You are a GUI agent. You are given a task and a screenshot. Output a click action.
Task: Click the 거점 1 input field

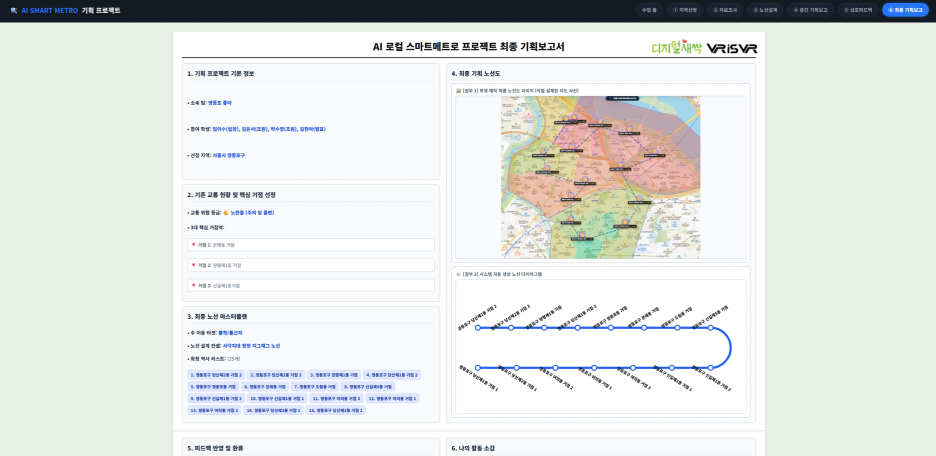tap(311, 245)
